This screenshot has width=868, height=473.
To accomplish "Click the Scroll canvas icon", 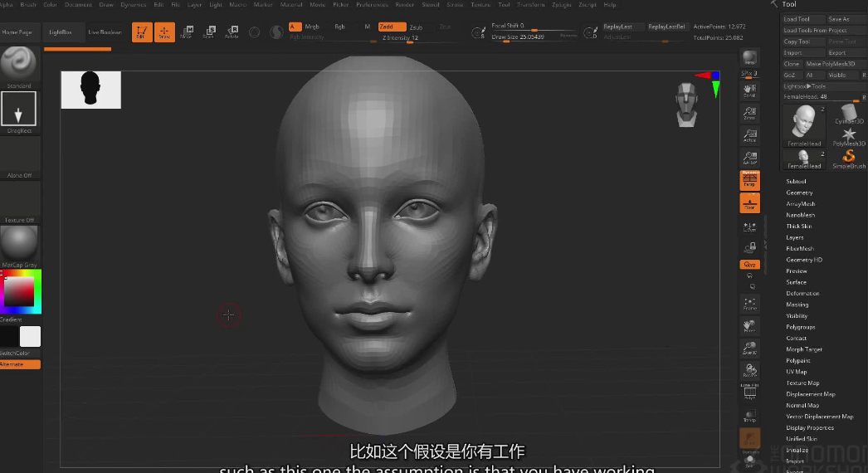I will coord(749,90).
